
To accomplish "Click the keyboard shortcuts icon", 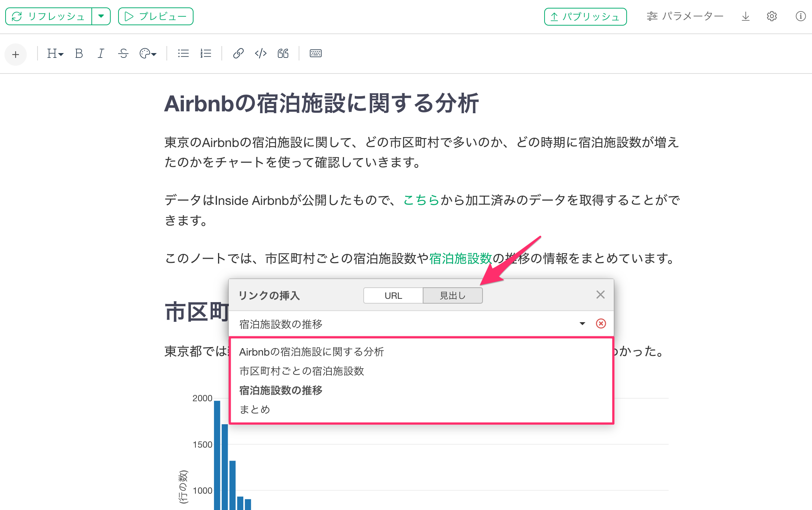I will pos(316,53).
